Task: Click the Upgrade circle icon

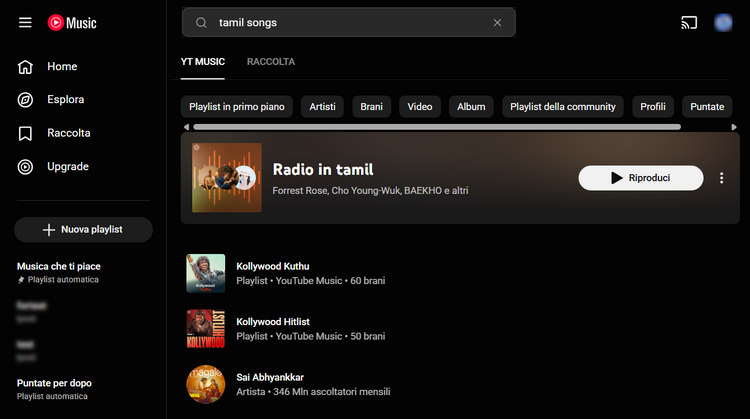Action: 25,167
